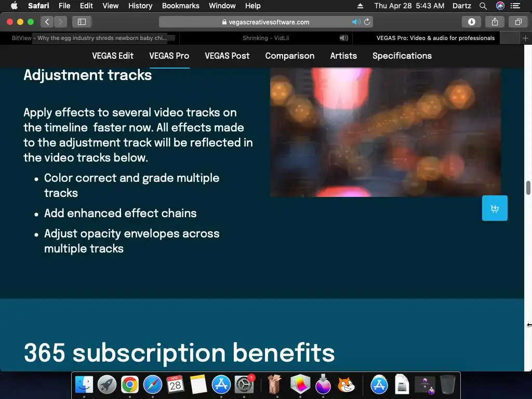Click the Safari forward navigation arrow

[60, 22]
